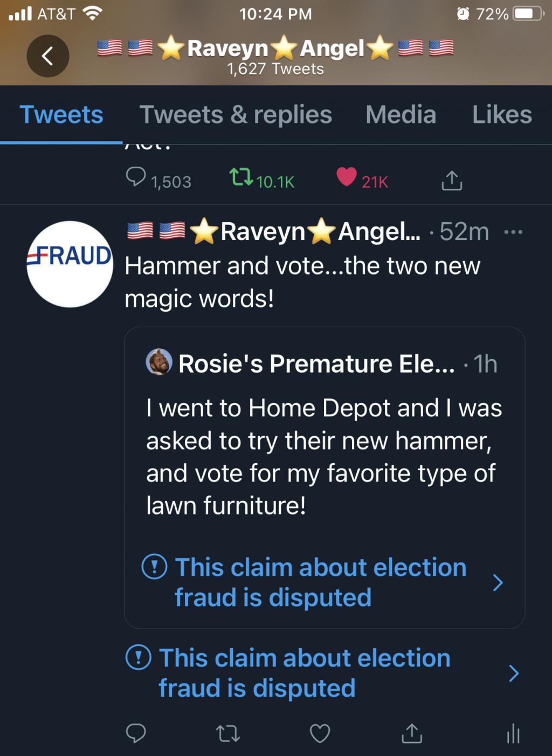
Task: Unlike the tweet with 21K likes
Action: point(347,176)
